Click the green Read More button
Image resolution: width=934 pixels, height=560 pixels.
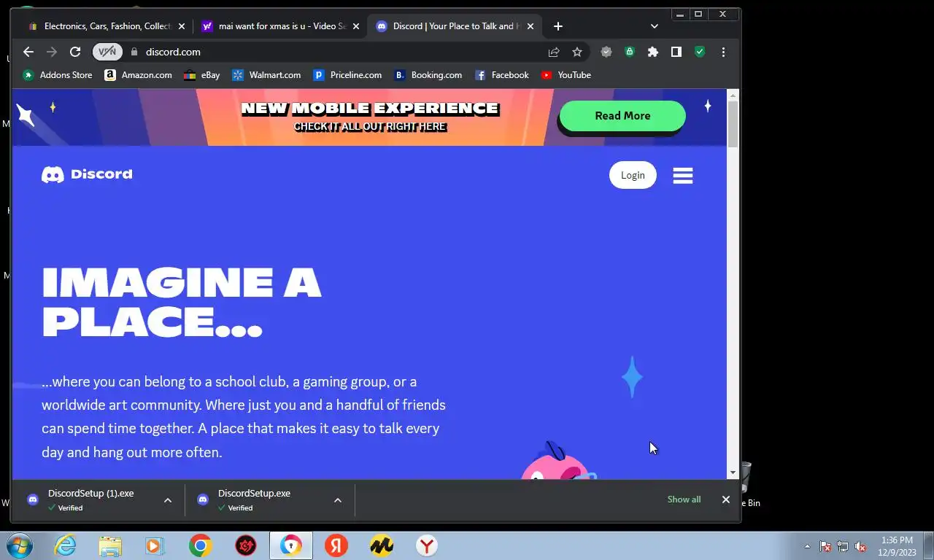(x=622, y=116)
